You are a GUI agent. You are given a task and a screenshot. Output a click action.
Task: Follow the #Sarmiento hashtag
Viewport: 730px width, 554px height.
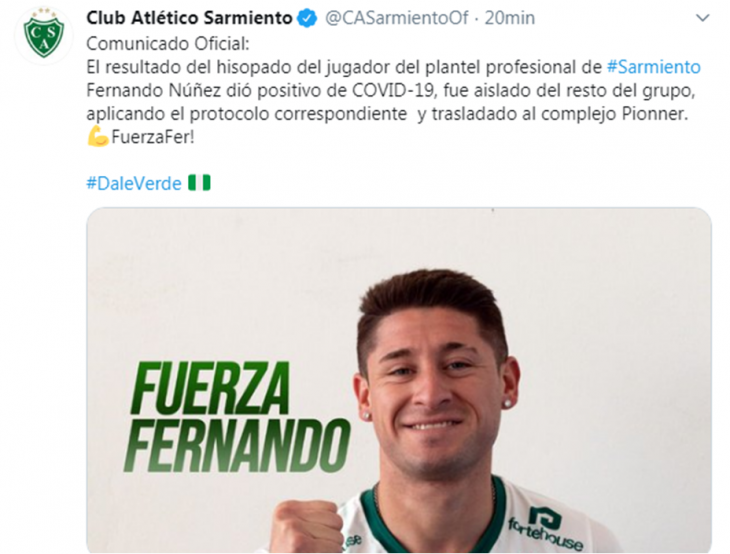pos(653,67)
